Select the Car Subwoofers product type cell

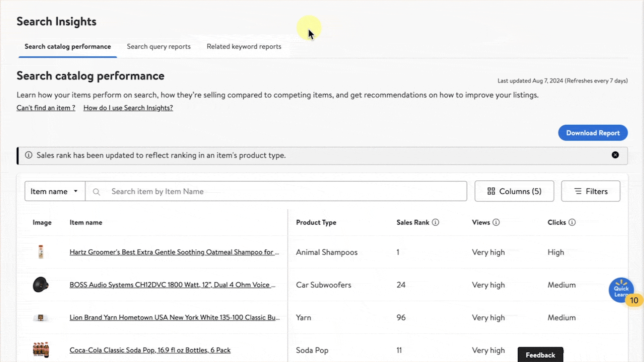(323, 285)
